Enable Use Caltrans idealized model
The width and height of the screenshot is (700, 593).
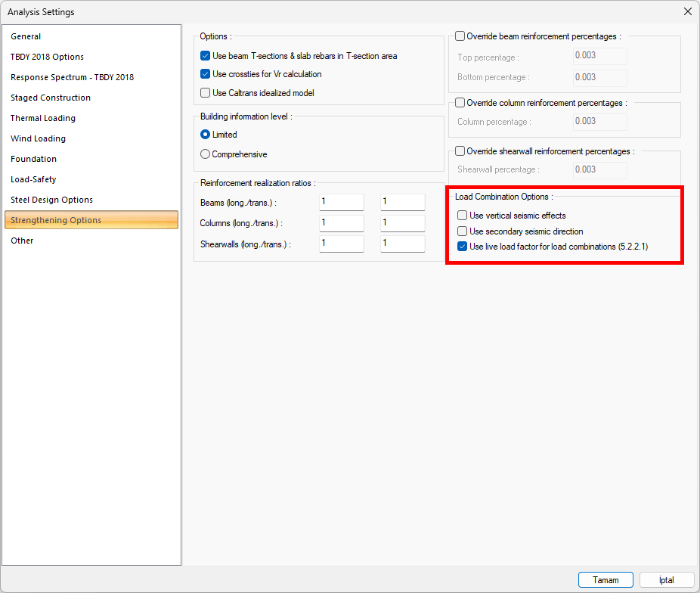click(206, 93)
